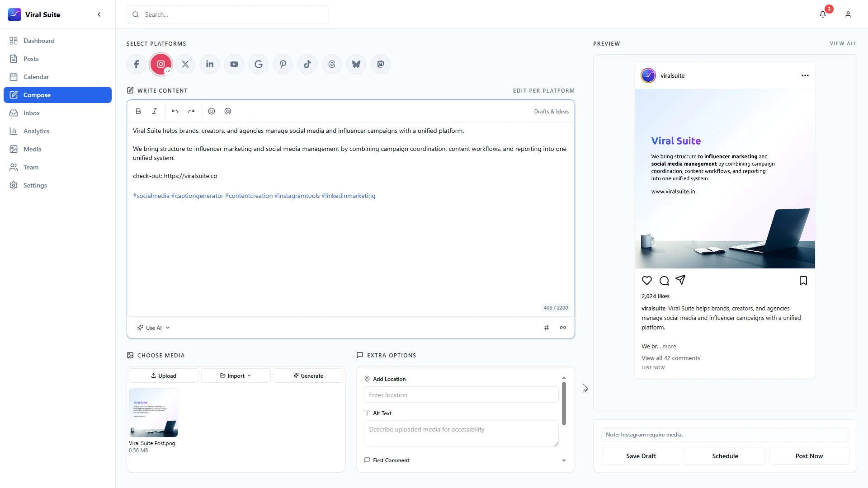Open the emoji picker in the editor

212,111
